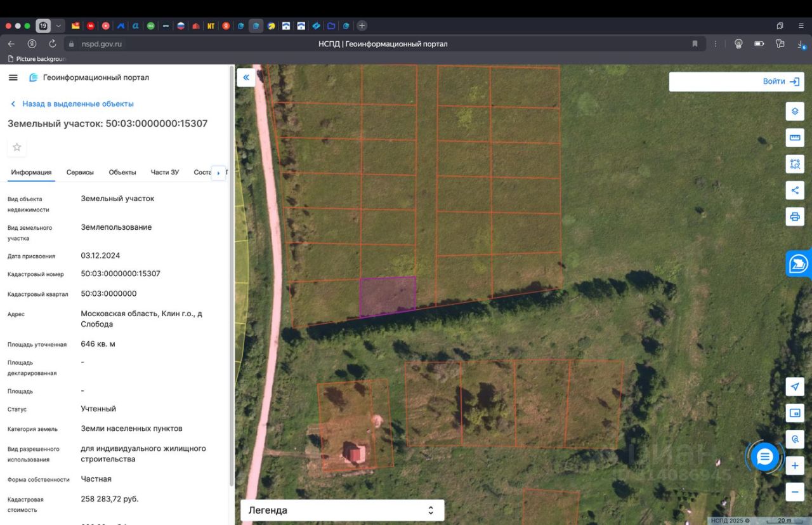Open the map layers panel

795,112
